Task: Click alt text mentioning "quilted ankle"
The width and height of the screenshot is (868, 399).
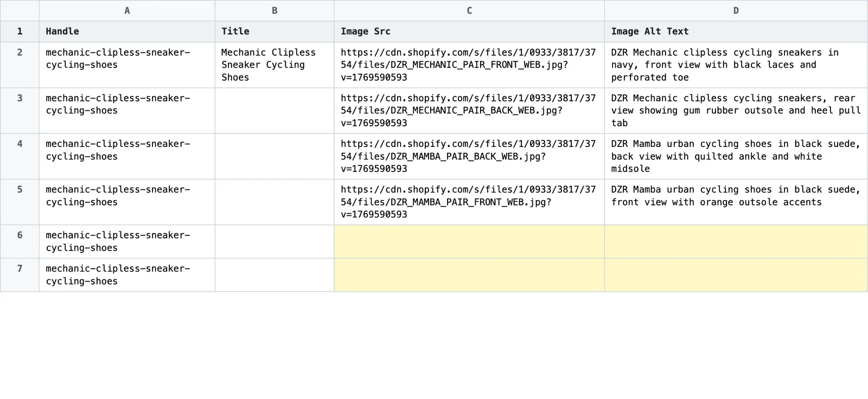Action: pos(736,156)
